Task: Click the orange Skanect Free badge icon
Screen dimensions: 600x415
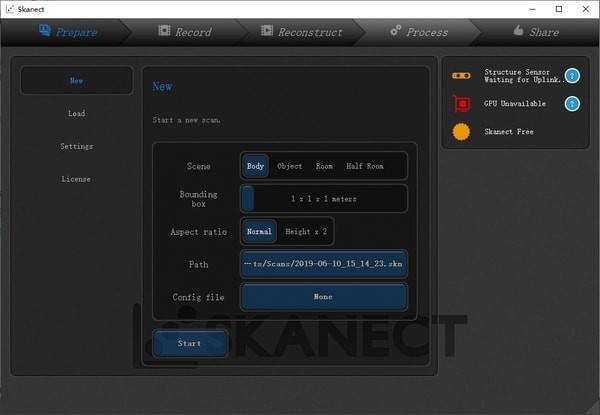Action: (x=461, y=132)
